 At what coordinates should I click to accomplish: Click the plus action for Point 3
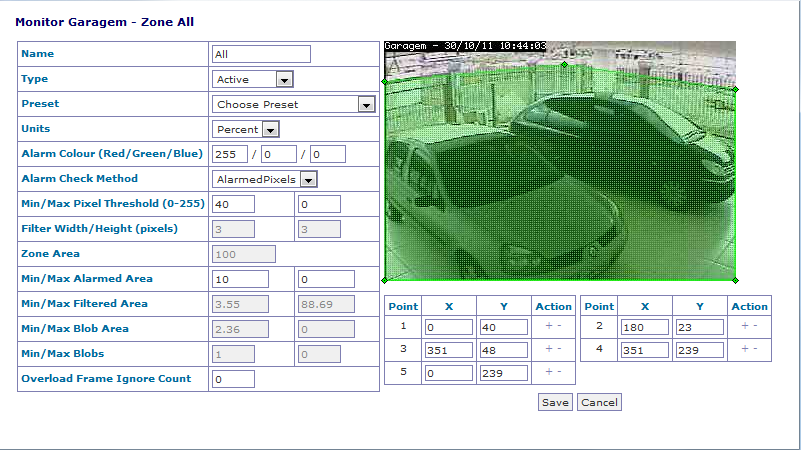click(549, 349)
